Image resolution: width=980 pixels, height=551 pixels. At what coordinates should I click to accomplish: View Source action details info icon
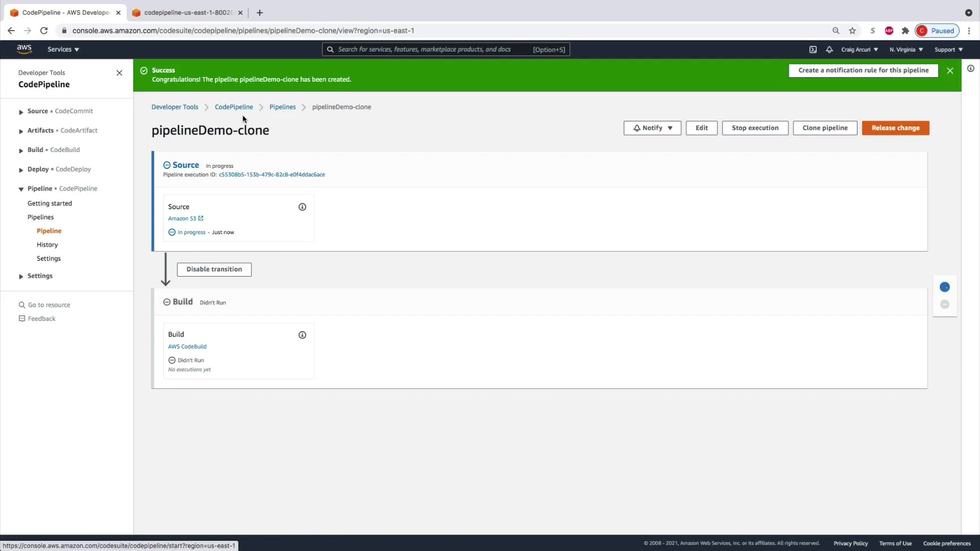(302, 207)
